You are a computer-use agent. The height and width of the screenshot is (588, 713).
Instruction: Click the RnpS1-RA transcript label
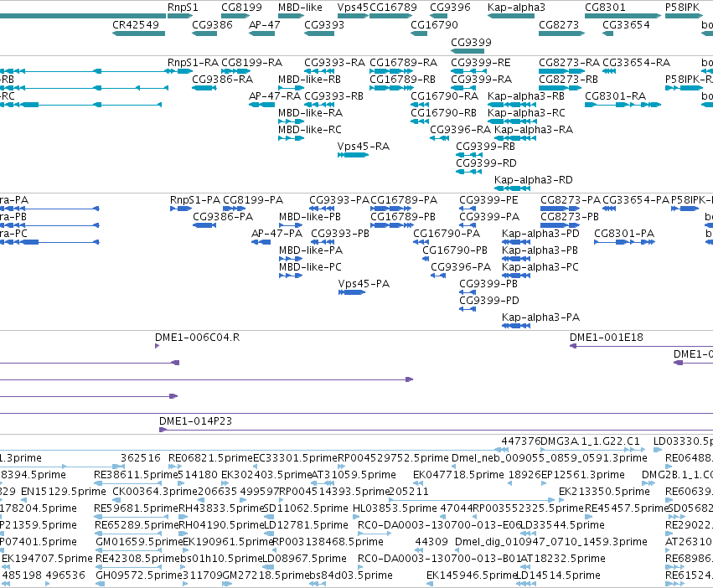tap(193, 62)
